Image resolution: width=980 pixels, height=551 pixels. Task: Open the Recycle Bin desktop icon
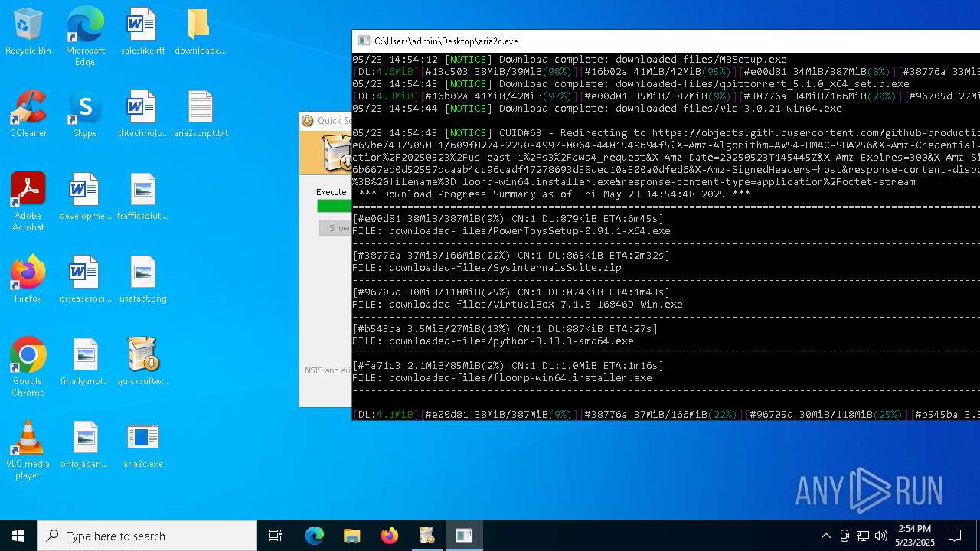[x=28, y=32]
